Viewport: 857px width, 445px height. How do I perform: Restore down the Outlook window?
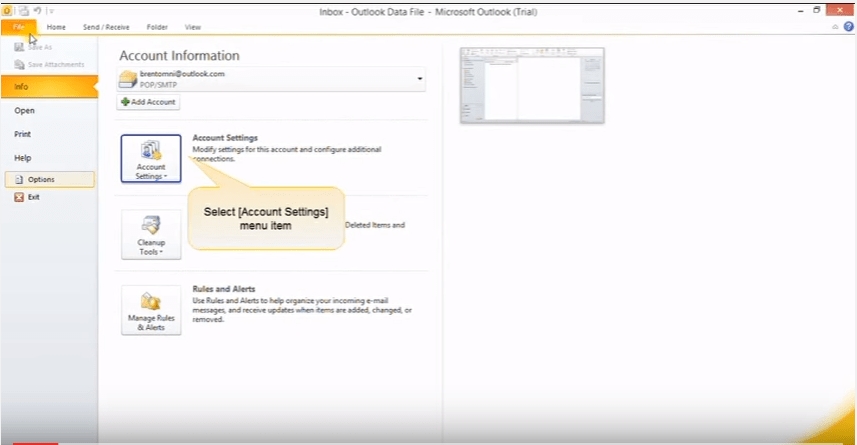817,10
